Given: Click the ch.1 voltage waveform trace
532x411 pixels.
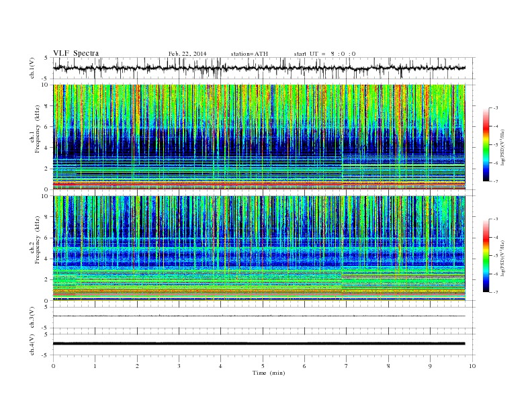Looking at the screenshot, I should (x=259, y=68).
